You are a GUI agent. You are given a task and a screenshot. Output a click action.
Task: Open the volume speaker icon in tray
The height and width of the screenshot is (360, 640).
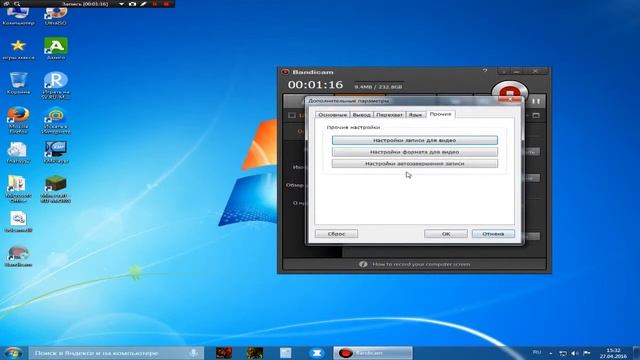pos(574,353)
